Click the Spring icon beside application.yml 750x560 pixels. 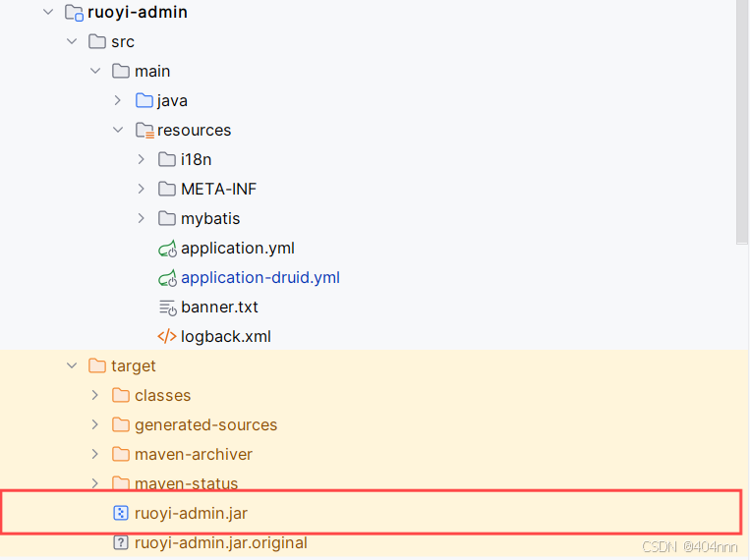[x=167, y=249]
